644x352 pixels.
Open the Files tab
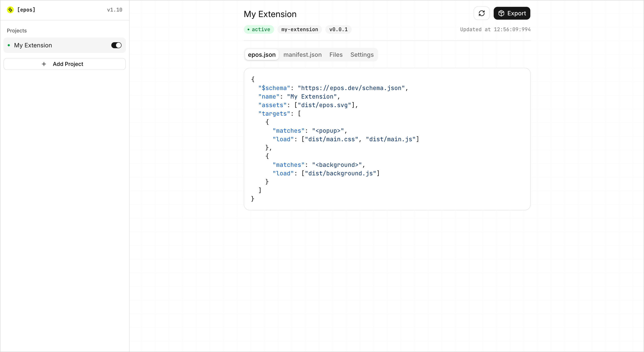click(336, 55)
